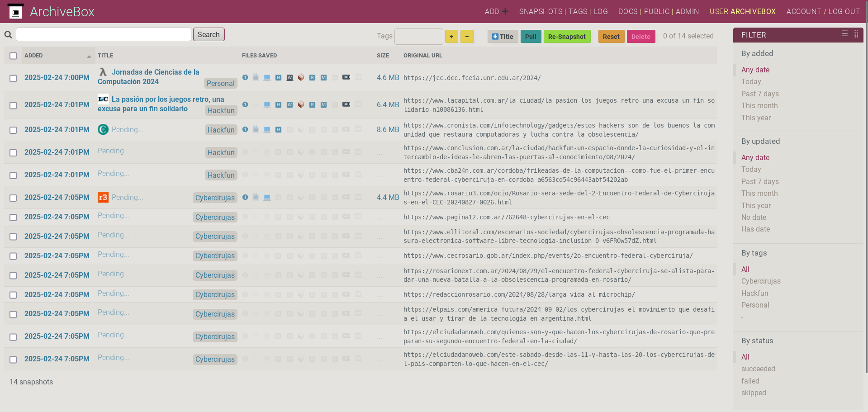This screenshot has height=412, width=868.
Task: Click the Title action button
Action: point(503,37)
